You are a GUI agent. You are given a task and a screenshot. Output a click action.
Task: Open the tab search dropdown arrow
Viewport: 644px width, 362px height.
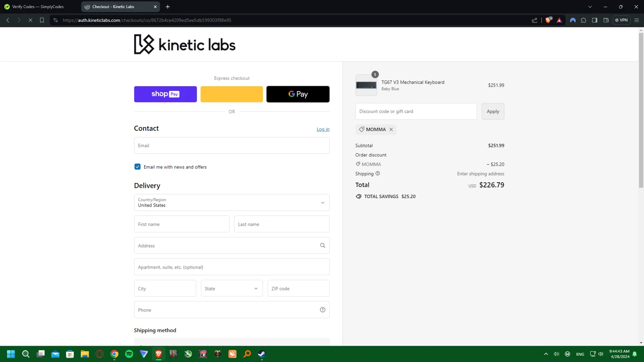click(x=590, y=6)
